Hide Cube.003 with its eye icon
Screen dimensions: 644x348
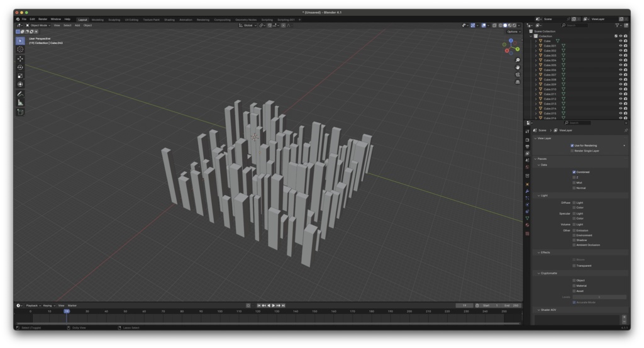point(621,55)
